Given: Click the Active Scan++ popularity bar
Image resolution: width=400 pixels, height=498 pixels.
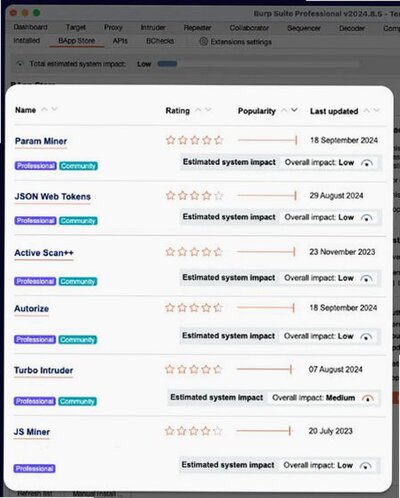Looking at the screenshot, I should click(266, 252).
